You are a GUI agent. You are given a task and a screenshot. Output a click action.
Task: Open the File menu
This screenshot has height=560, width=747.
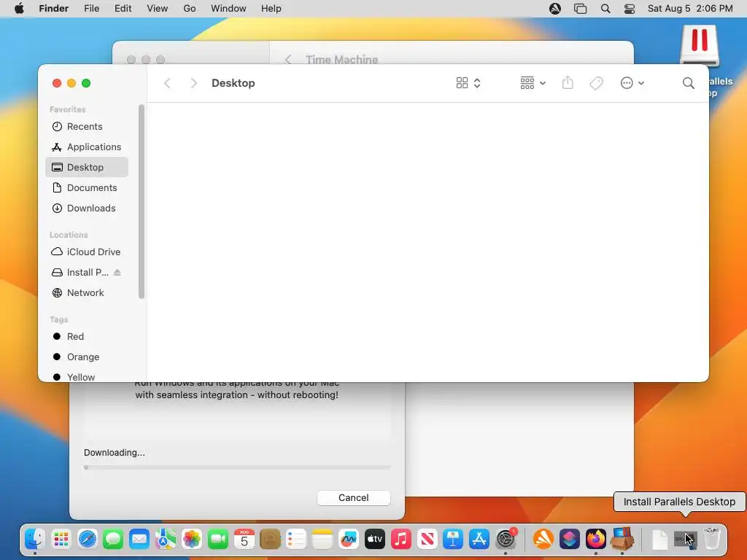click(91, 9)
